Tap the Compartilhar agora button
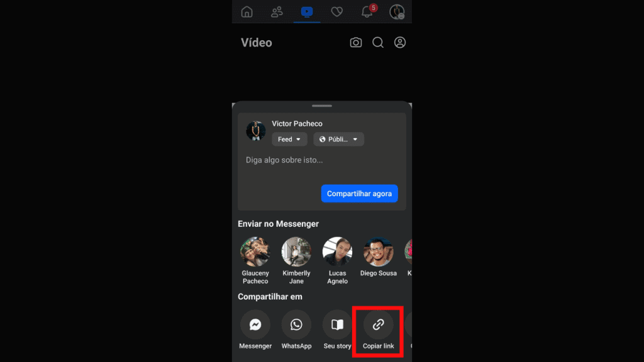Screen dimensions: 644x362 point(359,194)
